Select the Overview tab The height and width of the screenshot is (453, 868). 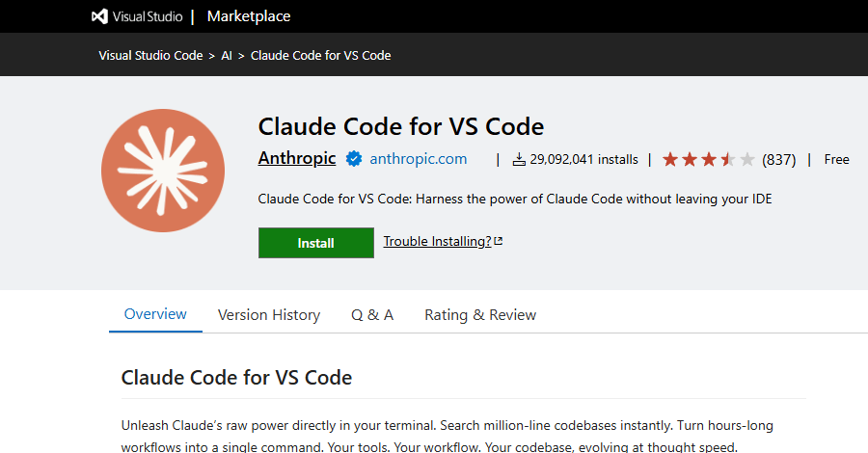click(x=155, y=314)
